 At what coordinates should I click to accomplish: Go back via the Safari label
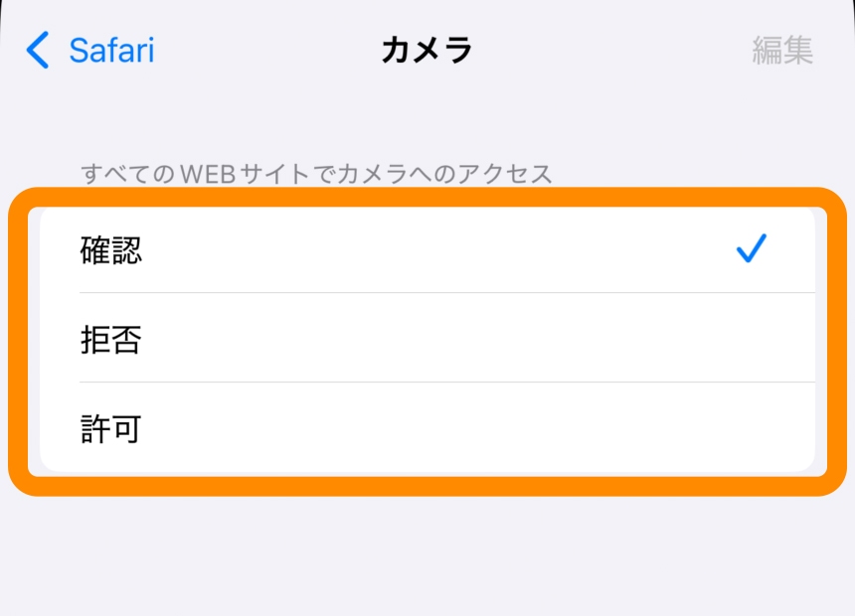click(111, 50)
